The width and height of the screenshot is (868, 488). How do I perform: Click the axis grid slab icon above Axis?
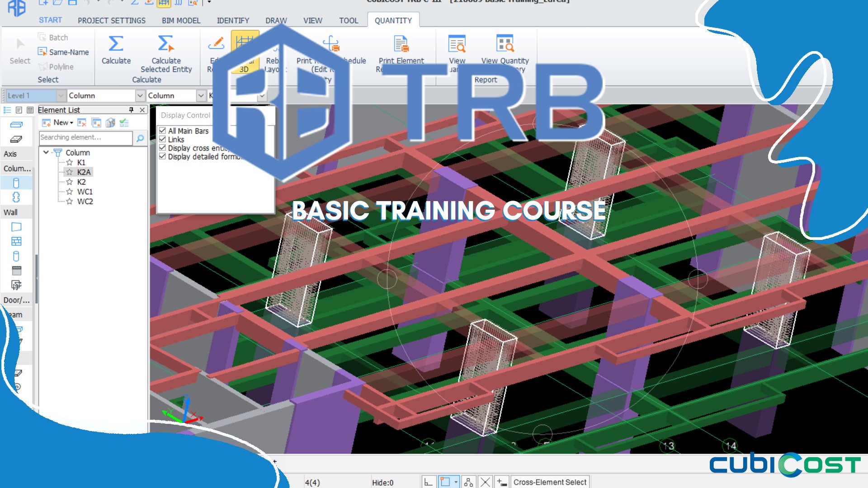tap(16, 139)
